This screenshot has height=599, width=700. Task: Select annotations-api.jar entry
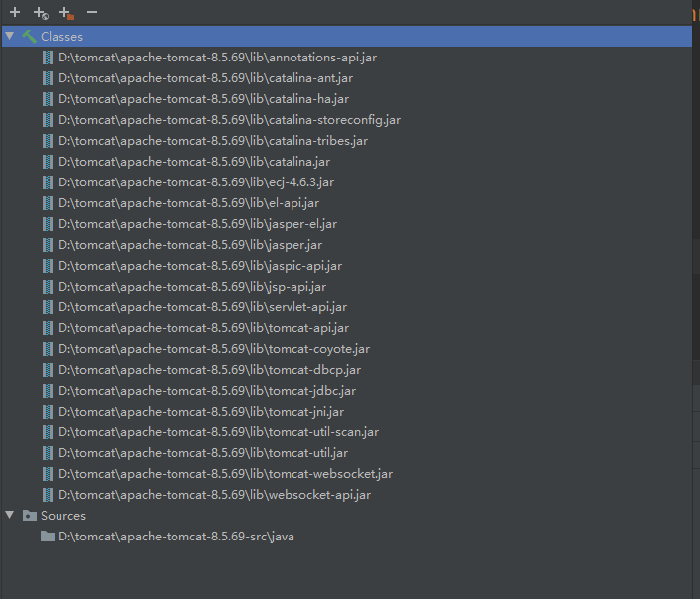point(217,58)
